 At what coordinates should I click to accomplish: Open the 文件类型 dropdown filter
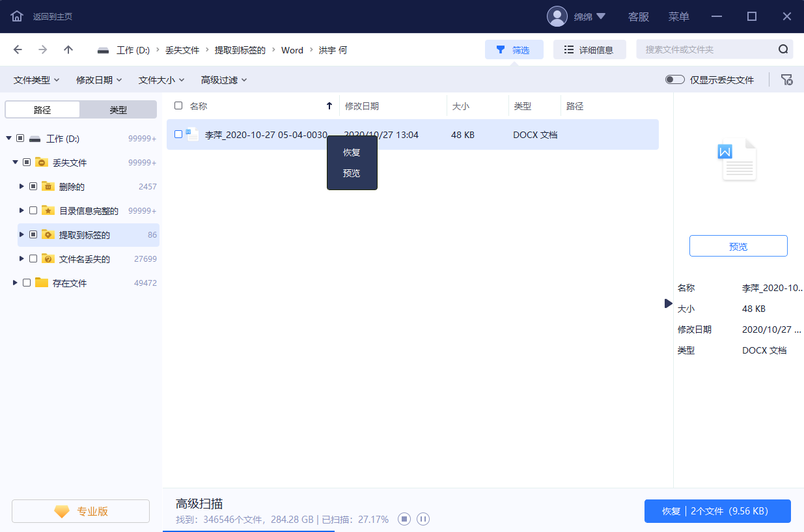coord(36,80)
